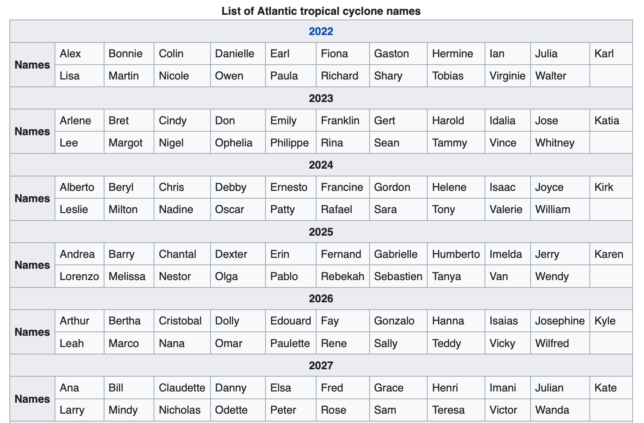Select the Claudette cell in 2027
644x423 pixels.
[182, 388]
